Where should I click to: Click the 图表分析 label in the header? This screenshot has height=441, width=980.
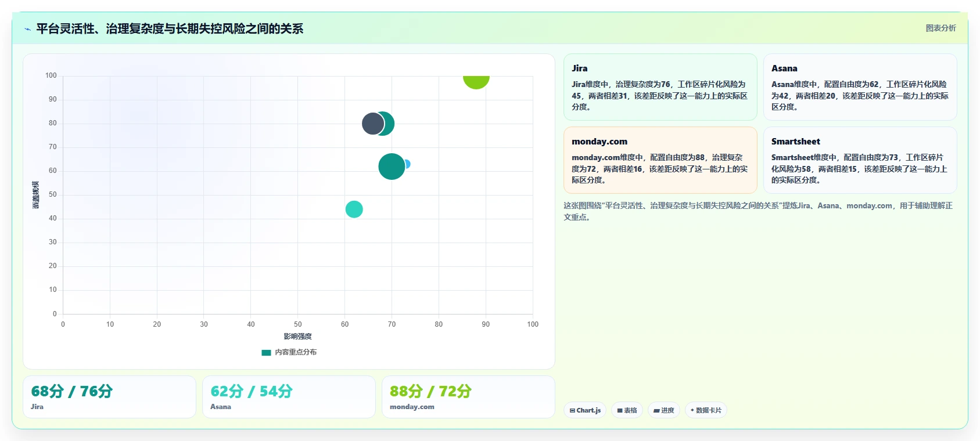coord(940,28)
